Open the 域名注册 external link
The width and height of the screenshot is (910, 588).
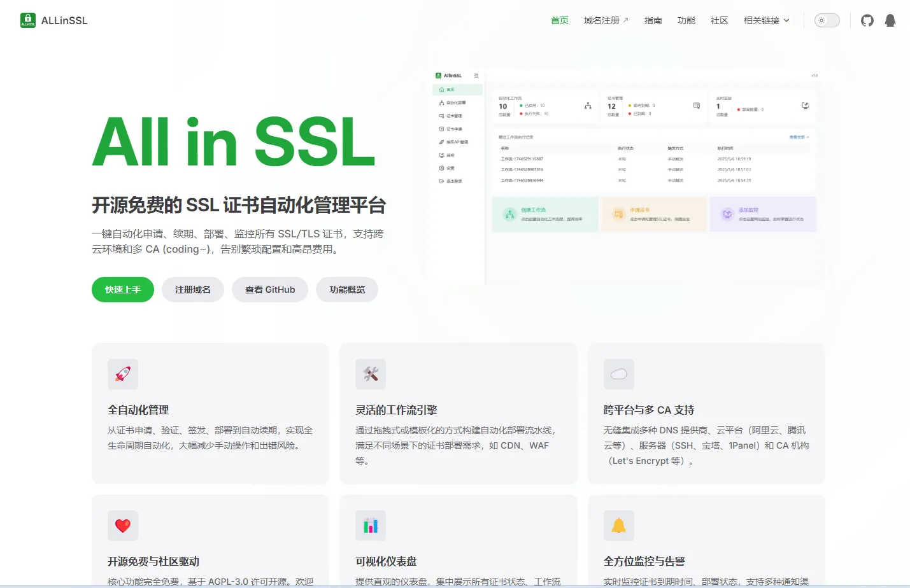coord(606,20)
